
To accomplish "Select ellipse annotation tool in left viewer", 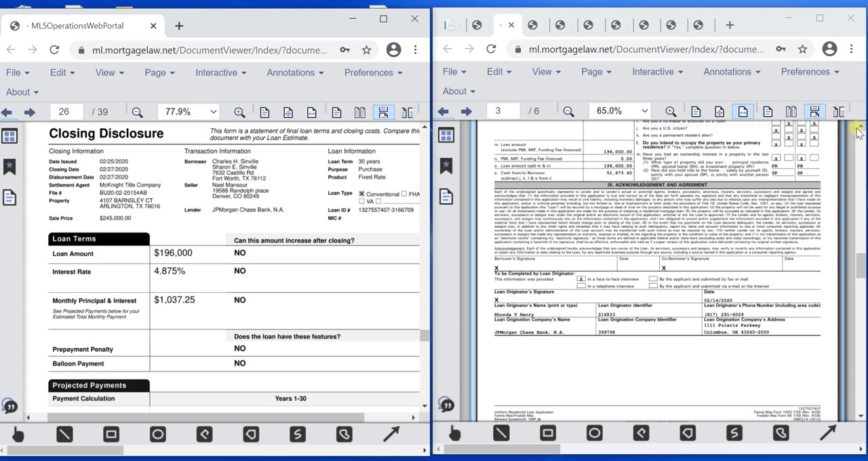I will click(158, 434).
